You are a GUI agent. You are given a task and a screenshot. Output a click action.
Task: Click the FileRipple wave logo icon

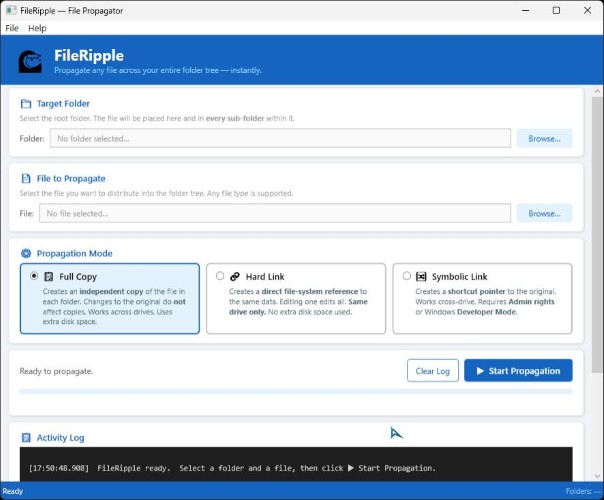(x=30, y=61)
